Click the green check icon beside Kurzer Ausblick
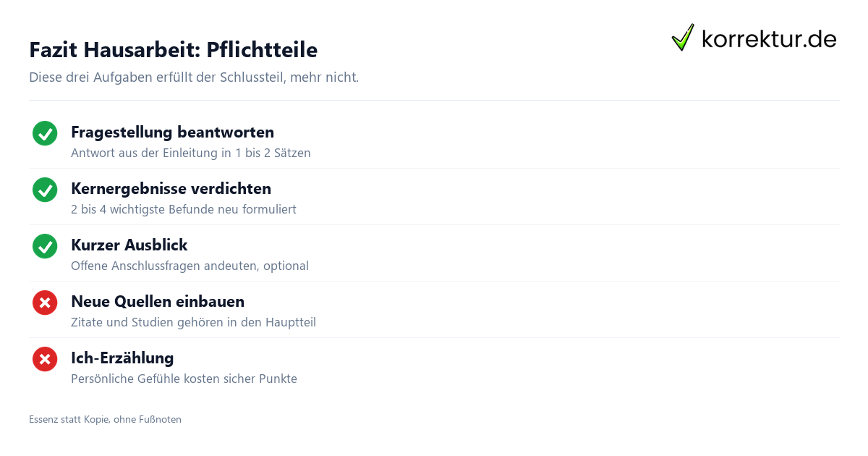This screenshot has height=456, width=868. 45,246
